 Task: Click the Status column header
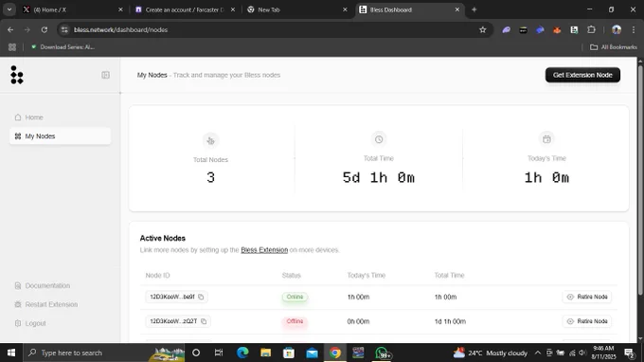click(x=291, y=276)
